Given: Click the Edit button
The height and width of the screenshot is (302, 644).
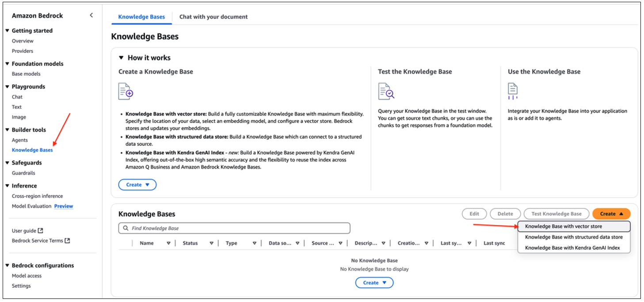Looking at the screenshot, I should pyautogui.click(x=474, y=214).
